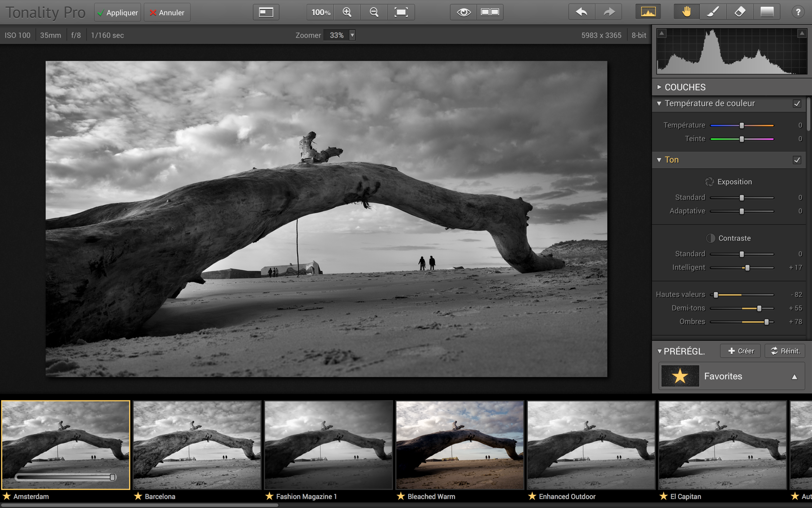
Task: Click the redo arrow icon
Action: click(609, 12)
